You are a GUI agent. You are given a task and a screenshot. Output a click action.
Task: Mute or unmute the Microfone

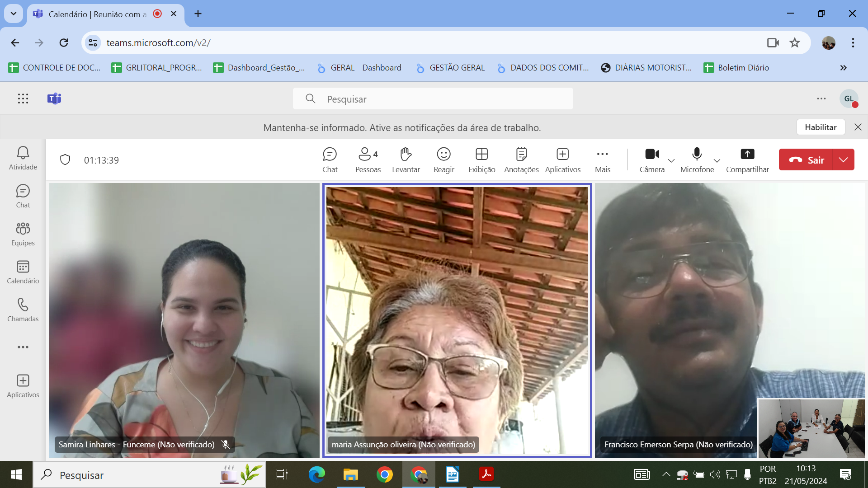click(x=697, y=160)
